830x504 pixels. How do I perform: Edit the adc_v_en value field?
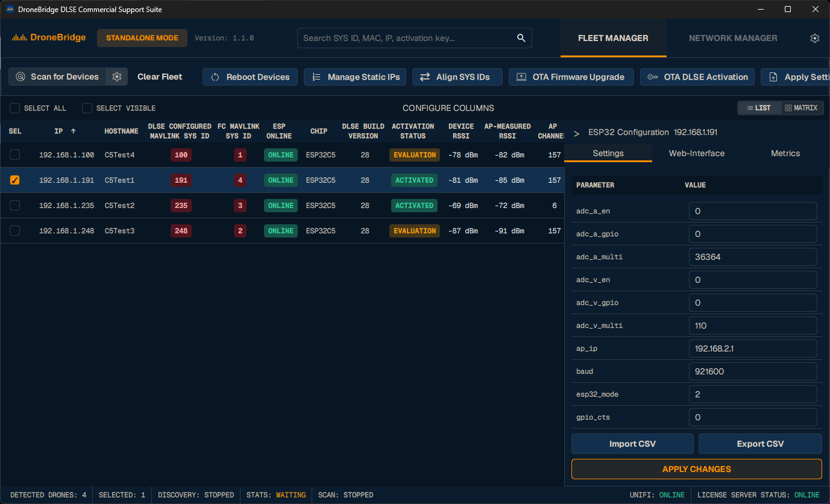click(x=753, y=280)
